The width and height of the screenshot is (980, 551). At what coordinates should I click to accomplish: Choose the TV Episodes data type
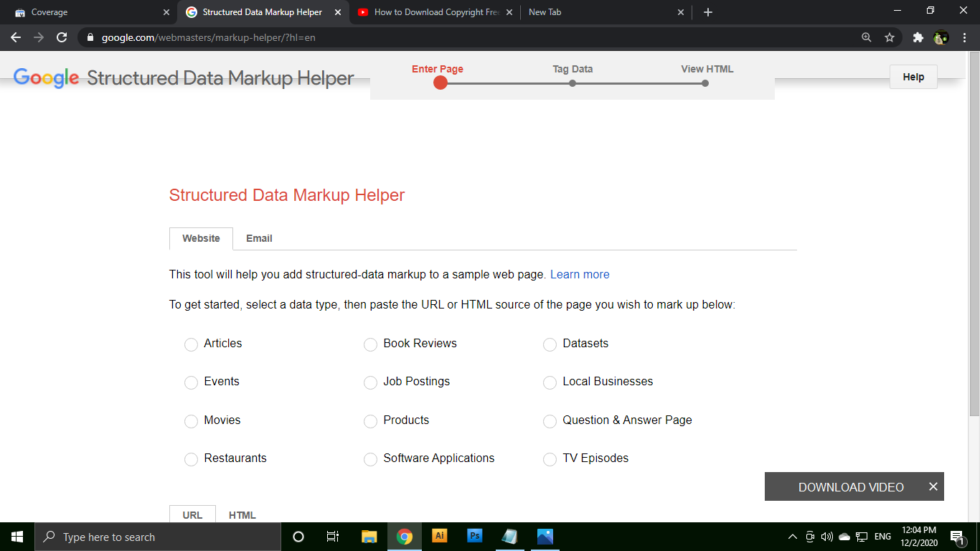pos(550,459)
